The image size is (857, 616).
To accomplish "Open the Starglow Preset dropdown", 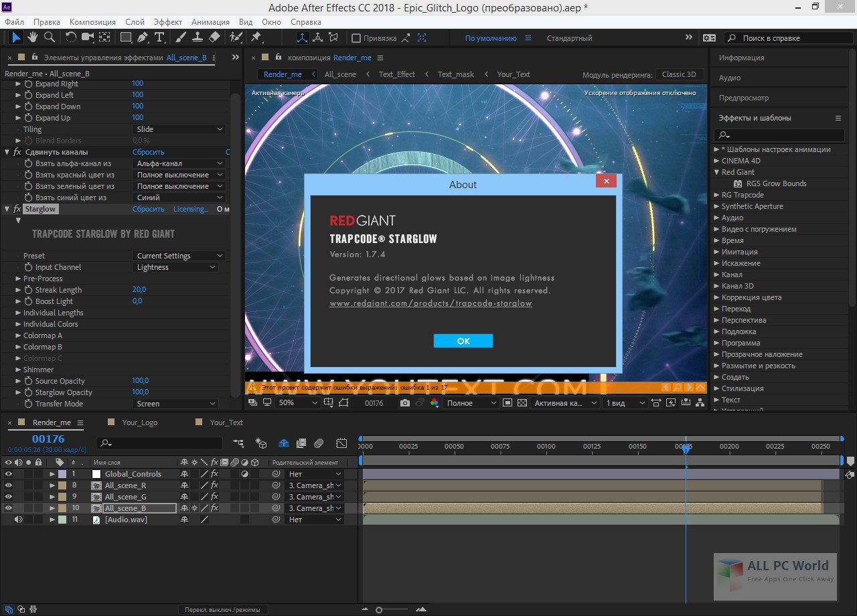I will point(179,256).
